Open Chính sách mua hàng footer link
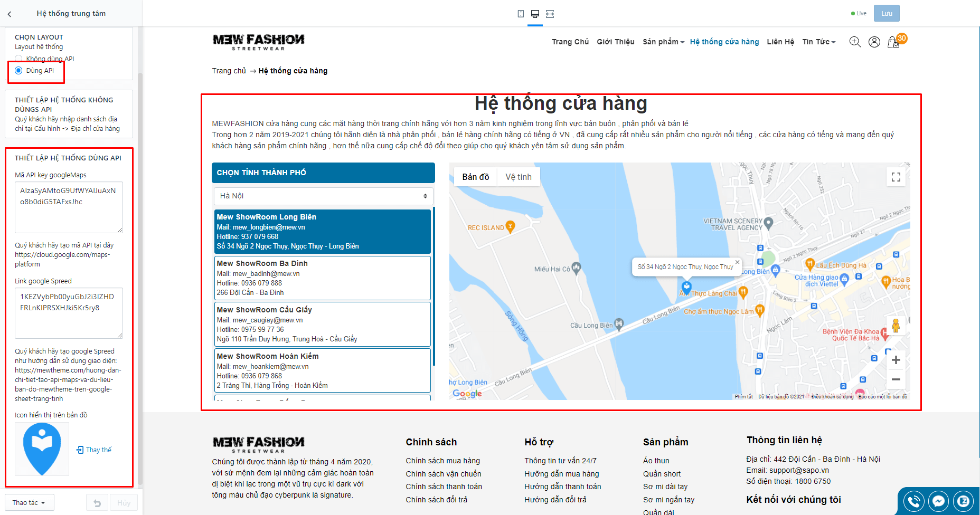980x515 pixels. pyautogui.click(x=443, y=461)
